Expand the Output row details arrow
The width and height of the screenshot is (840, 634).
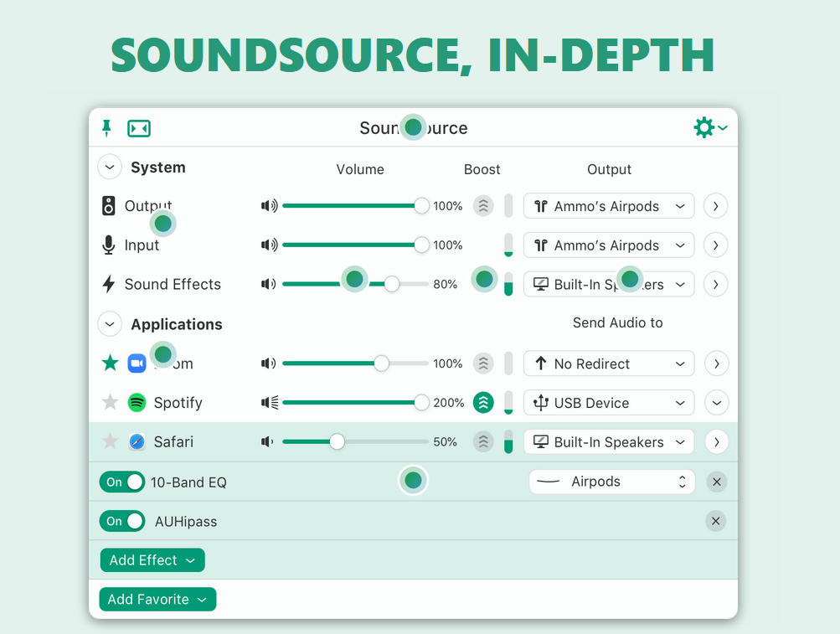(716, 206)
